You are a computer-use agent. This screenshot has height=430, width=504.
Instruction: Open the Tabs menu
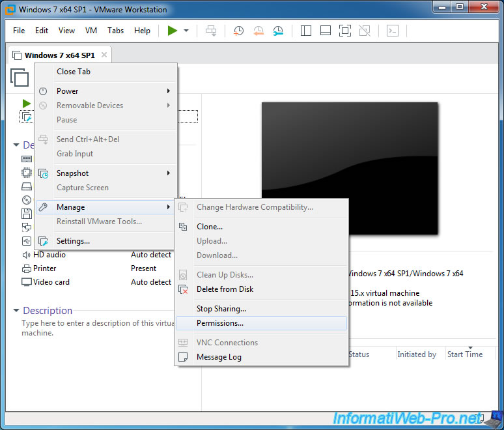[x=115, y=31]
